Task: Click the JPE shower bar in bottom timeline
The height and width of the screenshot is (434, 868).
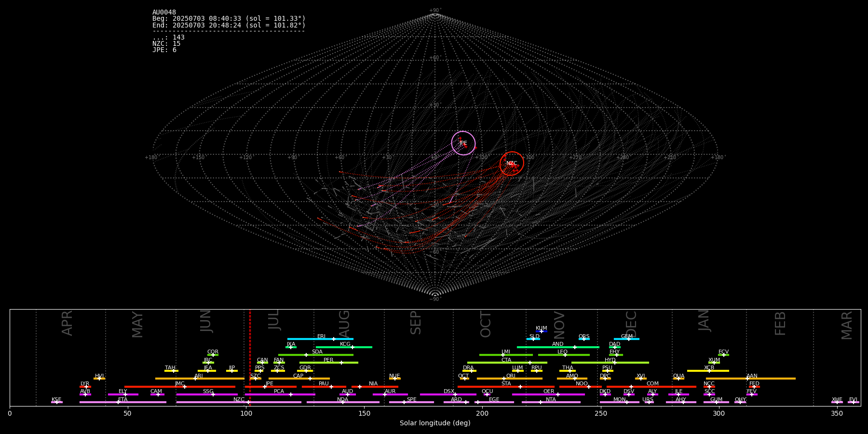Action: pos(271,387)
